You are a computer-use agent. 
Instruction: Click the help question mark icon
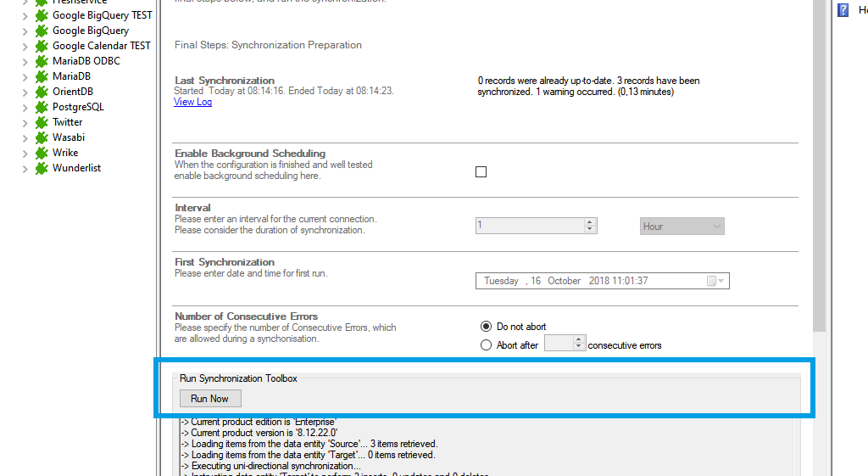pyautogui.click(x=843, y=10)
